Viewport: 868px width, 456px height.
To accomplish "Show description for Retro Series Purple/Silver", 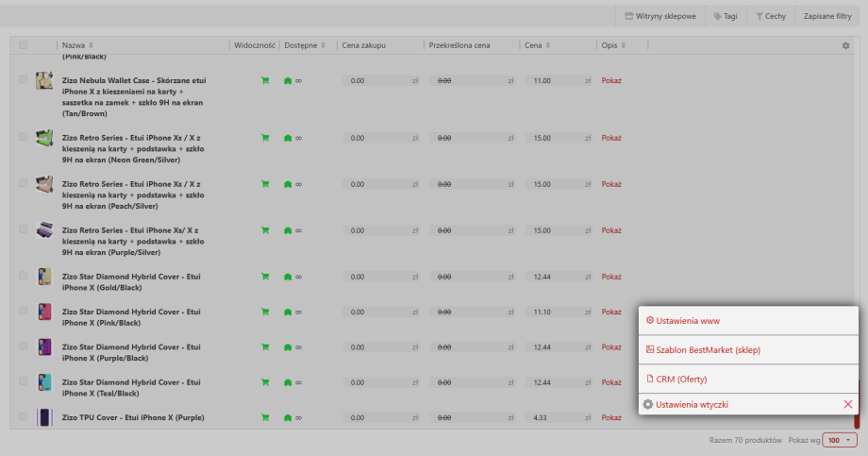I will point(611,230).
